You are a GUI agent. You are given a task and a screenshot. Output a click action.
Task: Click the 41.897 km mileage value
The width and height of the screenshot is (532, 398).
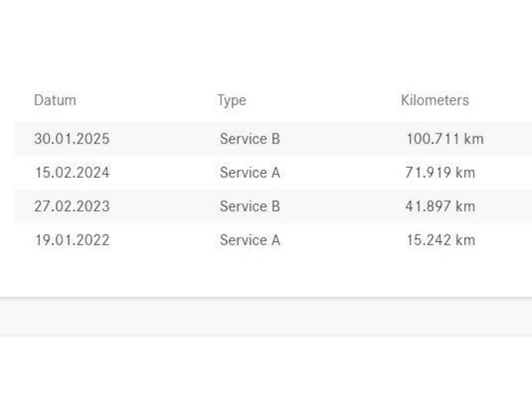[440, 206]
